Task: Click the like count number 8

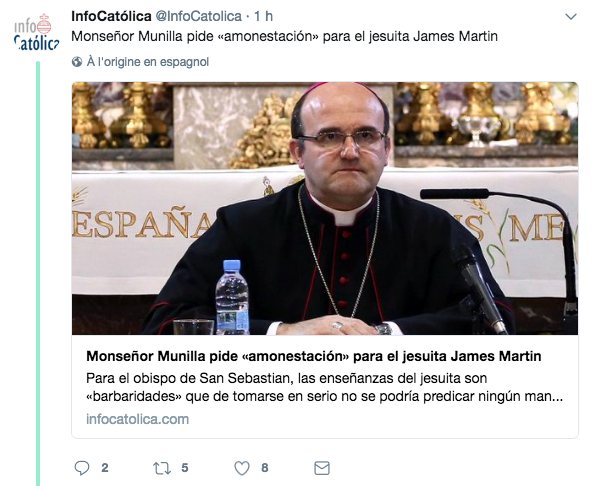Action: click(265, 468)
